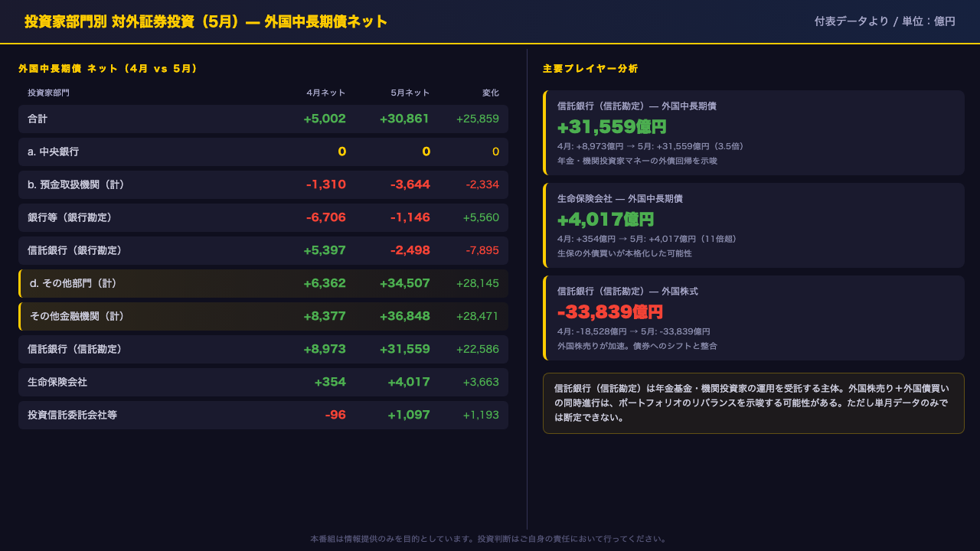The width and height of the screenshot is (980, 551).
Task: Click the footer disclaimer text
Action: pos(490,539)
